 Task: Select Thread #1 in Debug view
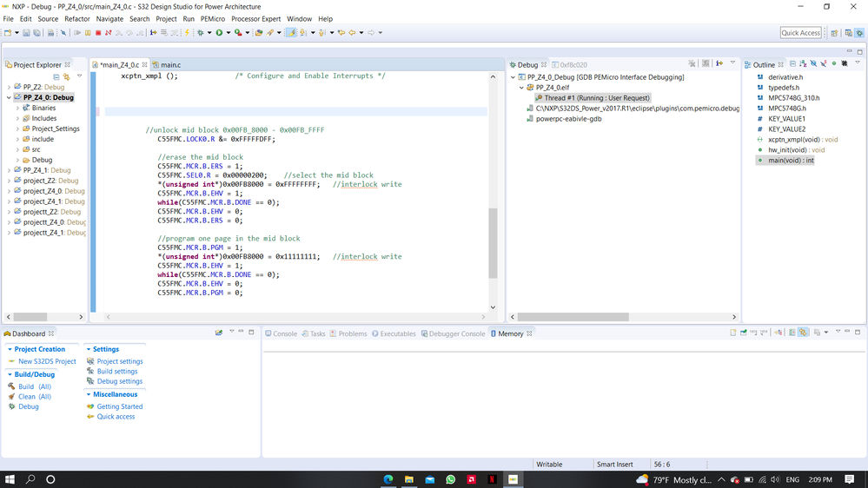(597, 98)
